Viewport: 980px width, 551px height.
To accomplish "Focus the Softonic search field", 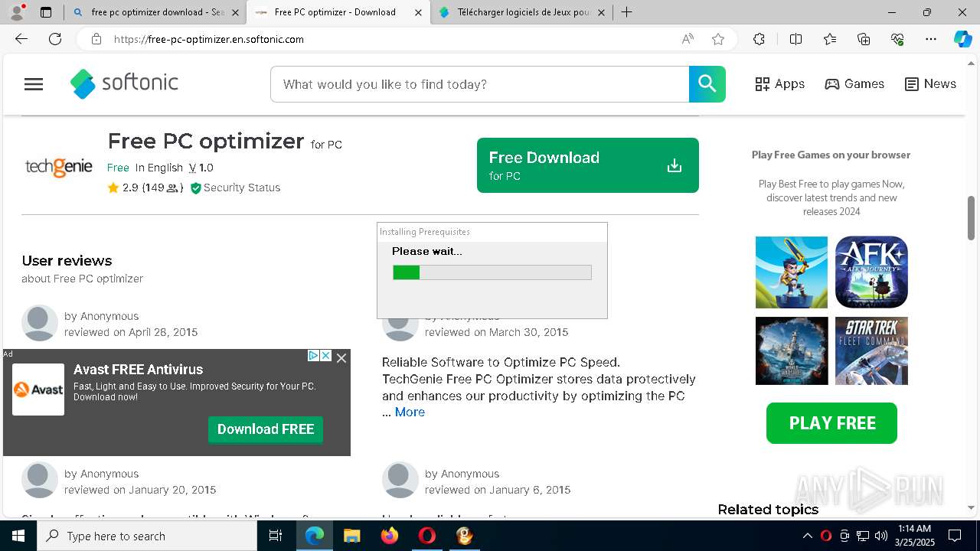I will (479, 84).
